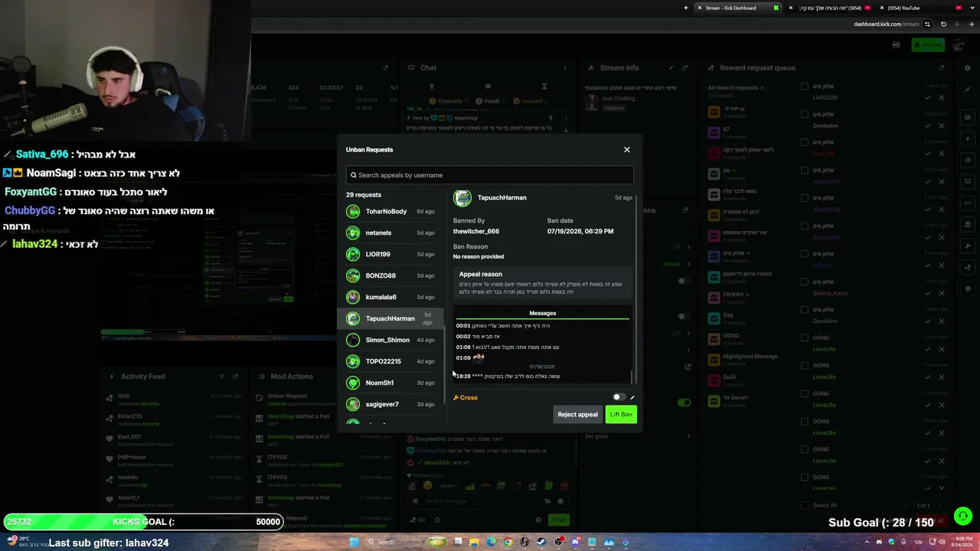This screenshot has height=551, width=980.
Task: Open Google Chrome from the taskbar
Action: click(x=508, y=542)
